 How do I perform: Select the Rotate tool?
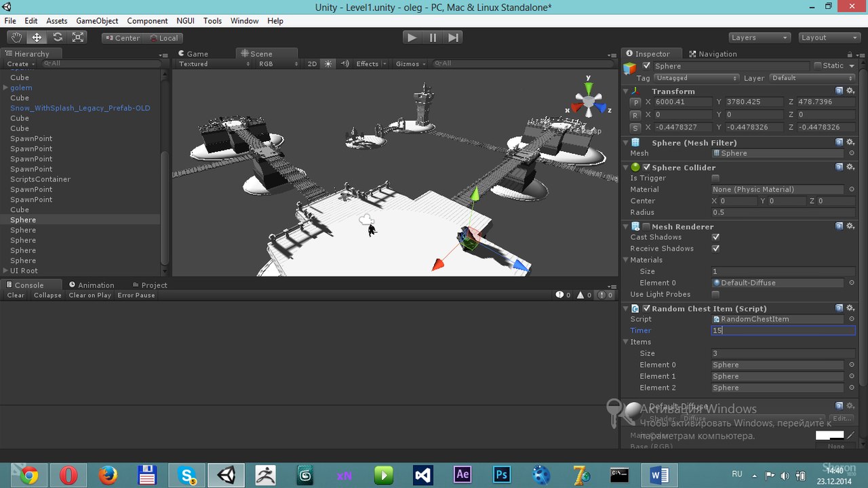coord(58,38)
